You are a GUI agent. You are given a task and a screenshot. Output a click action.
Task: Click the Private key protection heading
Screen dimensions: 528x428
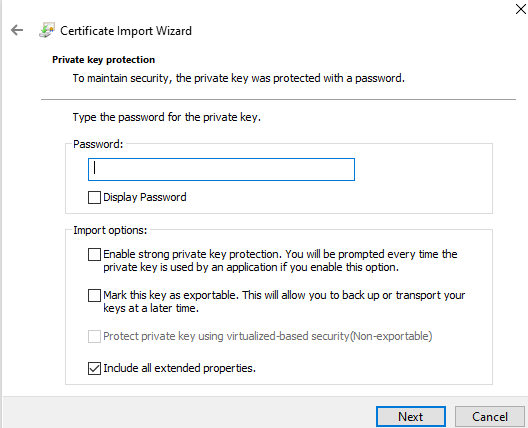103,60
